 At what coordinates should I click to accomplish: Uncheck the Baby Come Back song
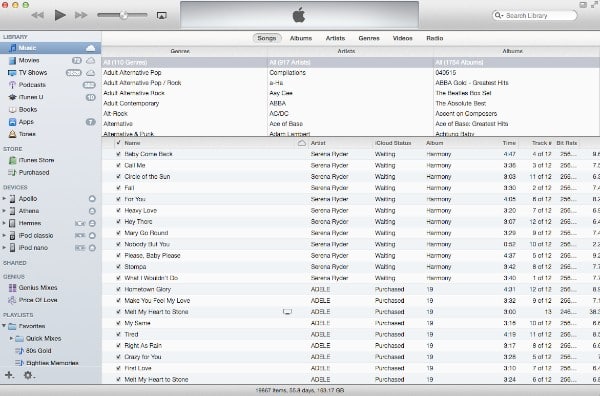pyautogui.click(x=118, y=154)
